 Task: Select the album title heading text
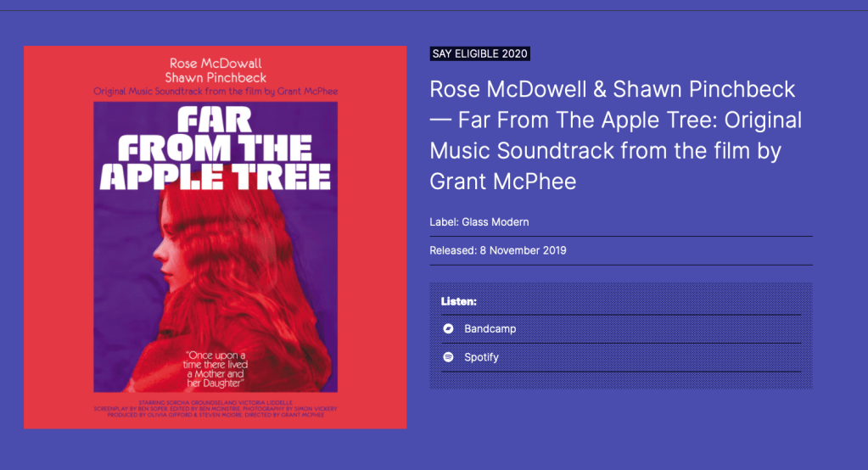(x=615, y=134)
